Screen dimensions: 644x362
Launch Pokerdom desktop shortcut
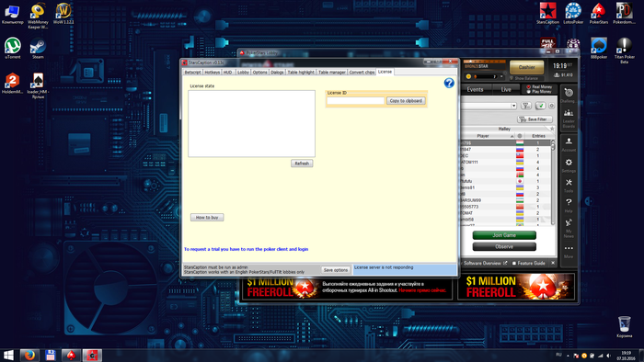[624, 13]
